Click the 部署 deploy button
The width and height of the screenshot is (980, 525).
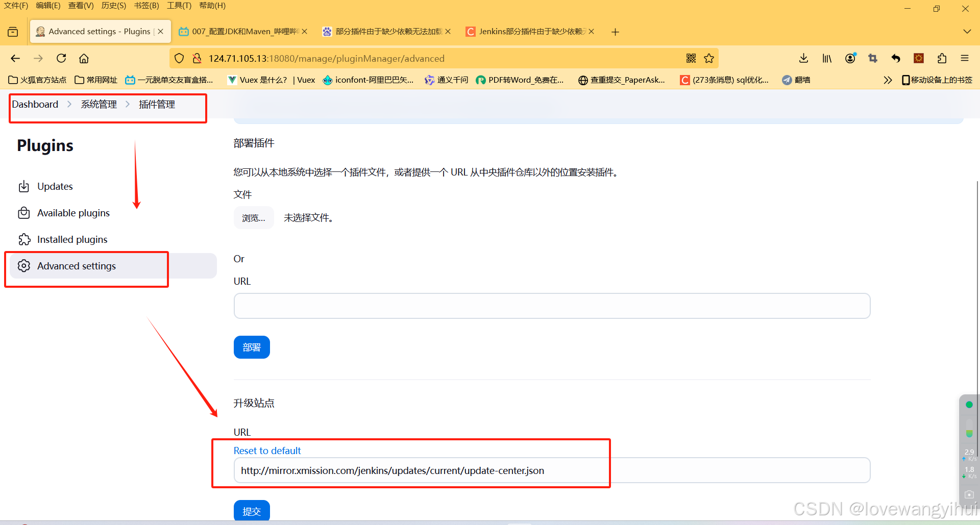point(252,347)
